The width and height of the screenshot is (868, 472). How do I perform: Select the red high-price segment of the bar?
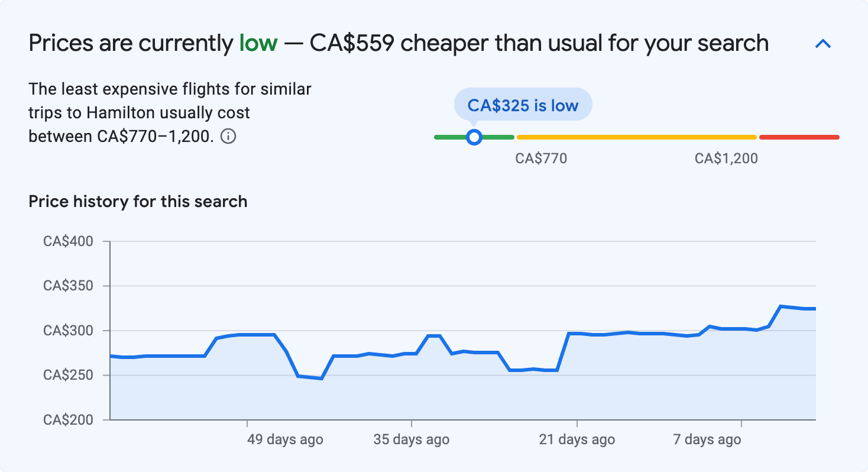point(798,137)
